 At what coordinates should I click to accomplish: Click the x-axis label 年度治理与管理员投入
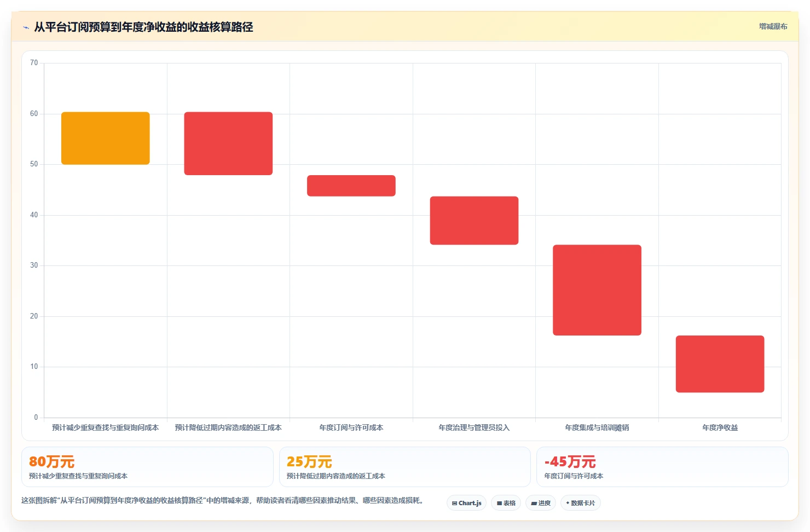pyautogui.click(x=474, y=427)
